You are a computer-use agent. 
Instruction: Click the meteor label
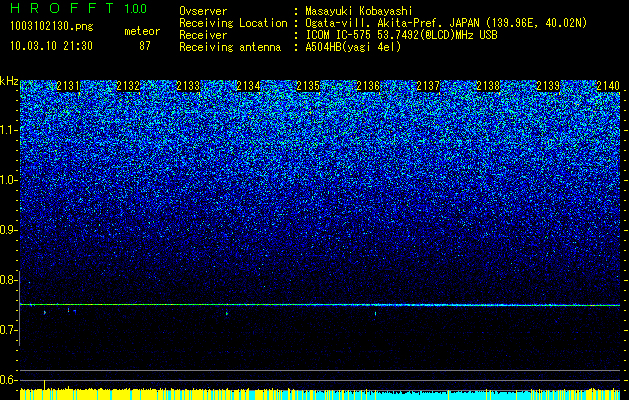click(x=142, y=31)
